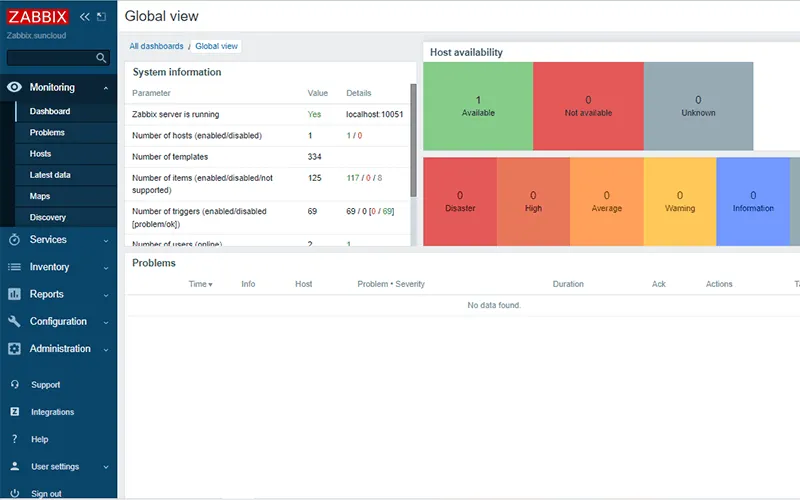
Task: Expand the Configuration menu chevron
Action: coord(106,322)
